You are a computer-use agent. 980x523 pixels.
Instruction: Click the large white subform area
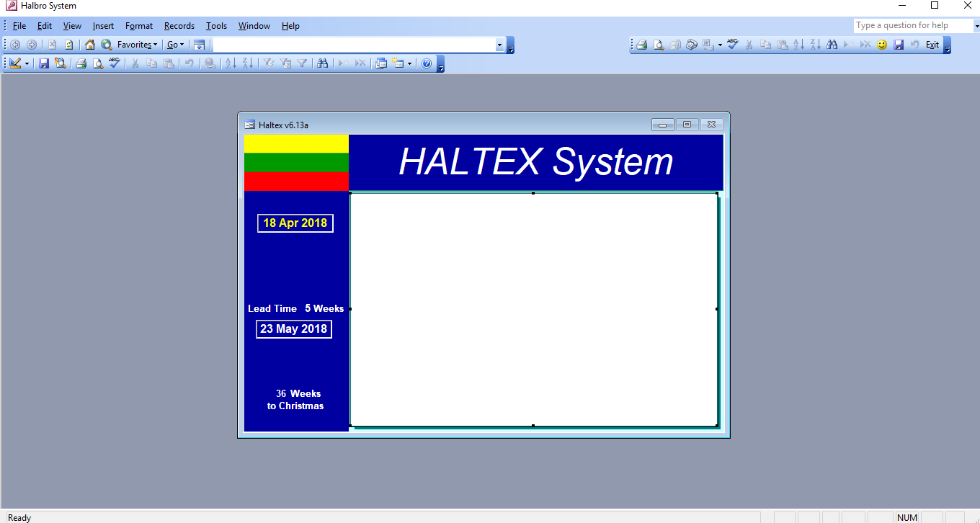tap(533, 310)
